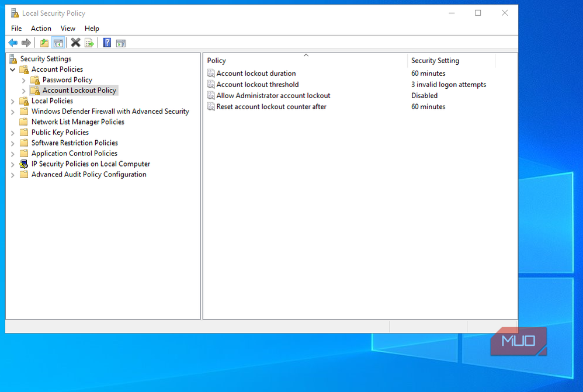Go up one level using the folder-arrow icon
The width and height of the screenshot is (583, 392).
coord(44,43)
